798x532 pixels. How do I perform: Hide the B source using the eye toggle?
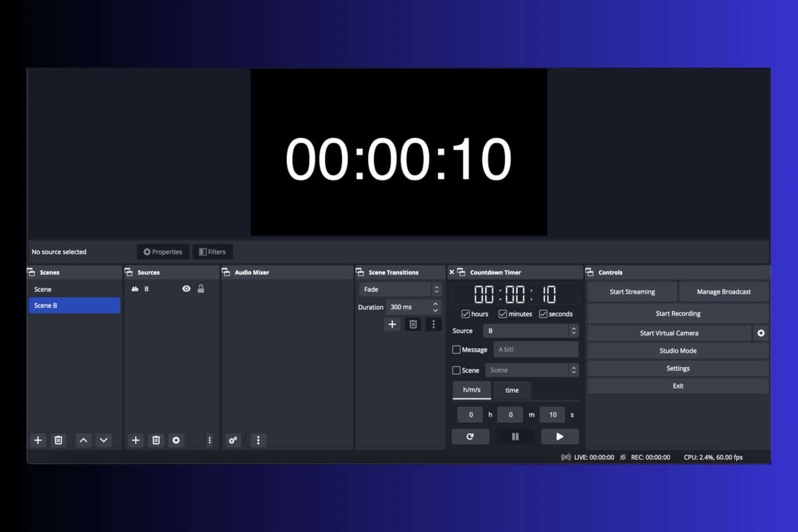186,289
